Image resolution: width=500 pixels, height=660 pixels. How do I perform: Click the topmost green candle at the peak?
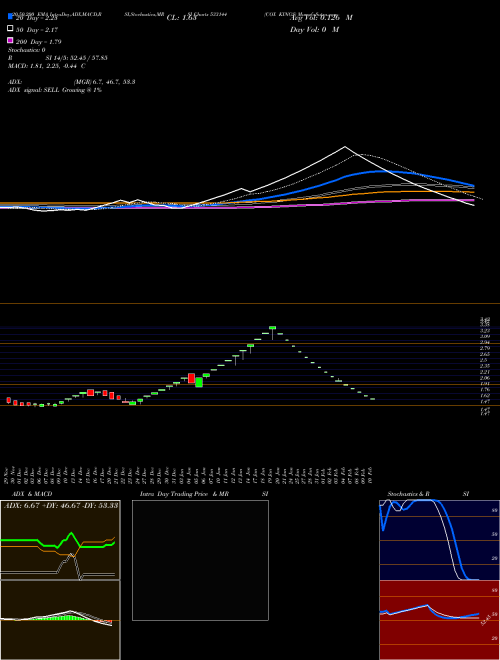tap(272, 327)
